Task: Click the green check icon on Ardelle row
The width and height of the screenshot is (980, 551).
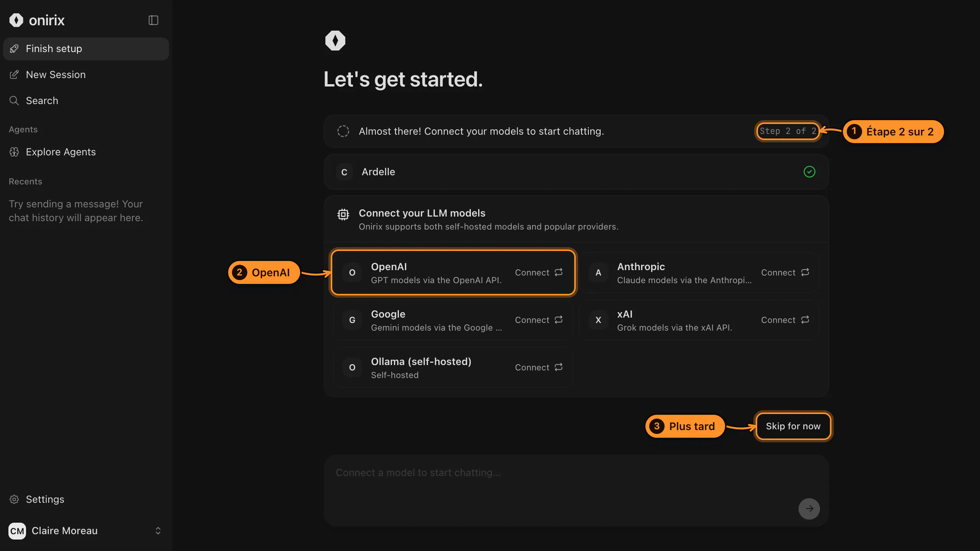Action: pyautogui.click(x=809, y=172)
